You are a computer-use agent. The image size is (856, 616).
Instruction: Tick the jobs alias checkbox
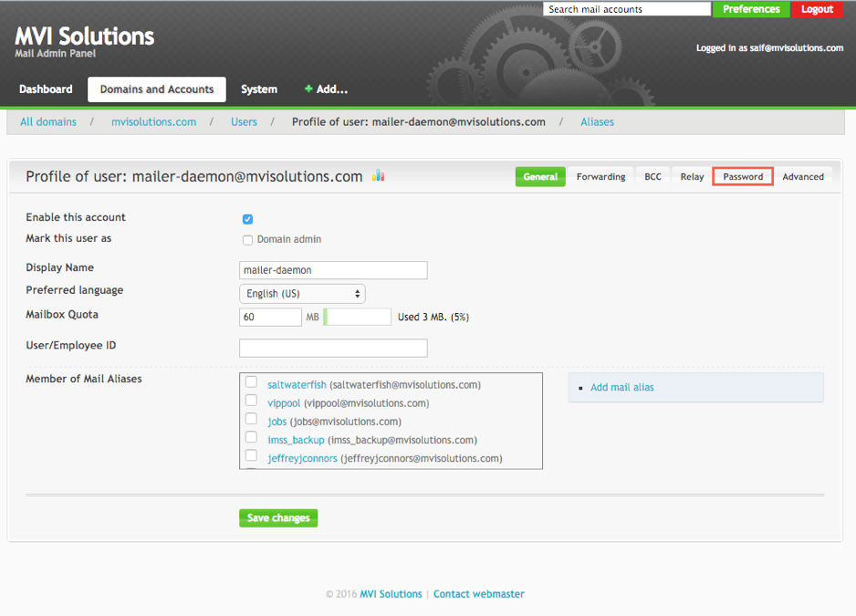tap(251, 418)
